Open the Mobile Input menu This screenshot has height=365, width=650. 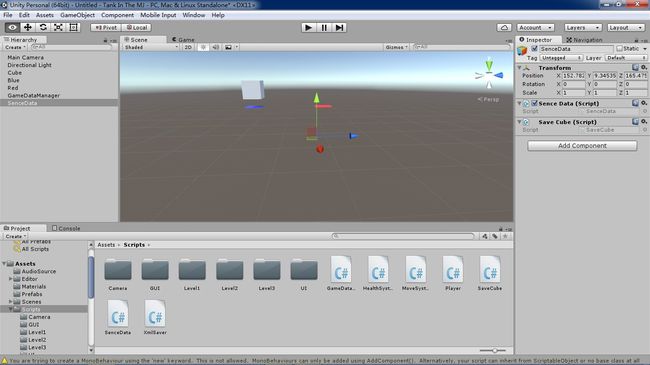(158, 15)
